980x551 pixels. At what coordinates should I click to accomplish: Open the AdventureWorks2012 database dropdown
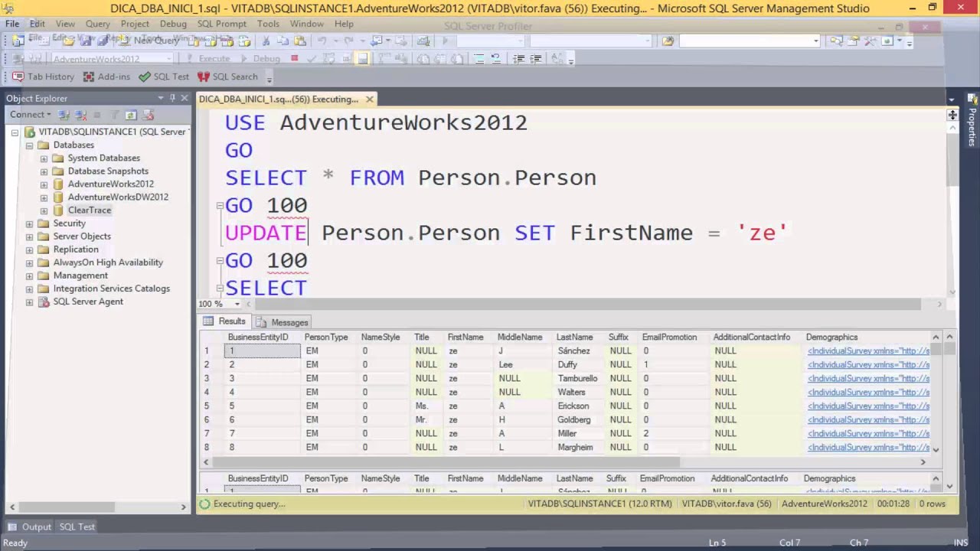point(169,59)
